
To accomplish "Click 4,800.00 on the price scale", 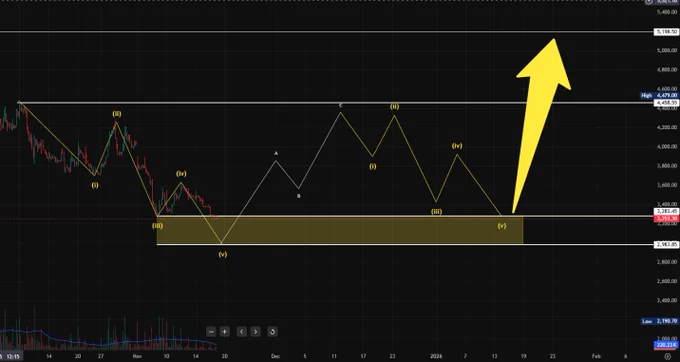I will 667,69.
